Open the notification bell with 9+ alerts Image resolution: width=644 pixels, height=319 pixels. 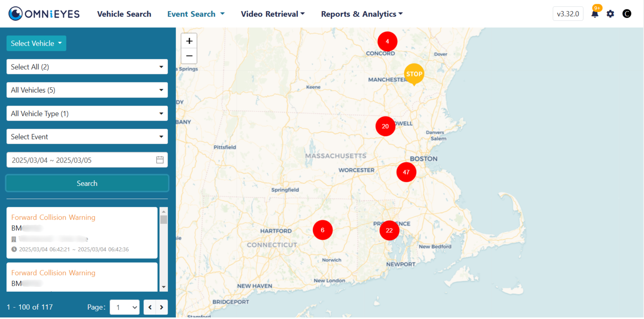pos(595,14)
